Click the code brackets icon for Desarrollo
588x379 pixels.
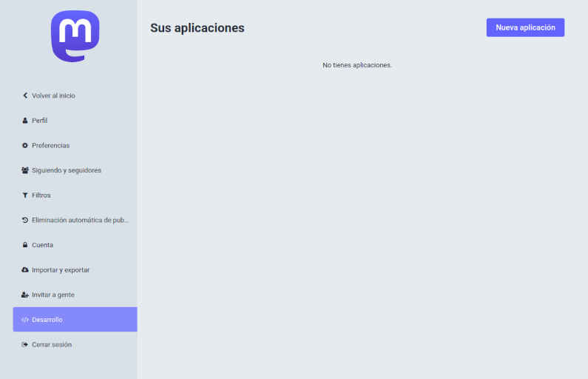24,320
